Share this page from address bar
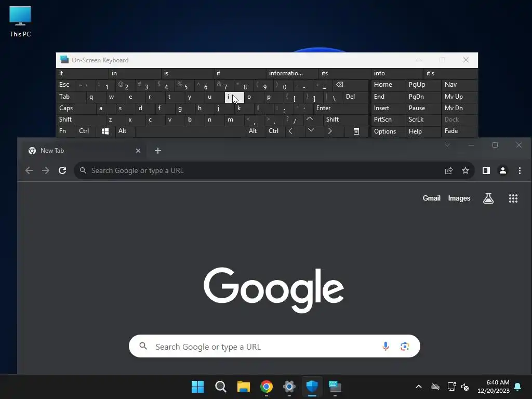532x399 pixels. pos(449,170)
